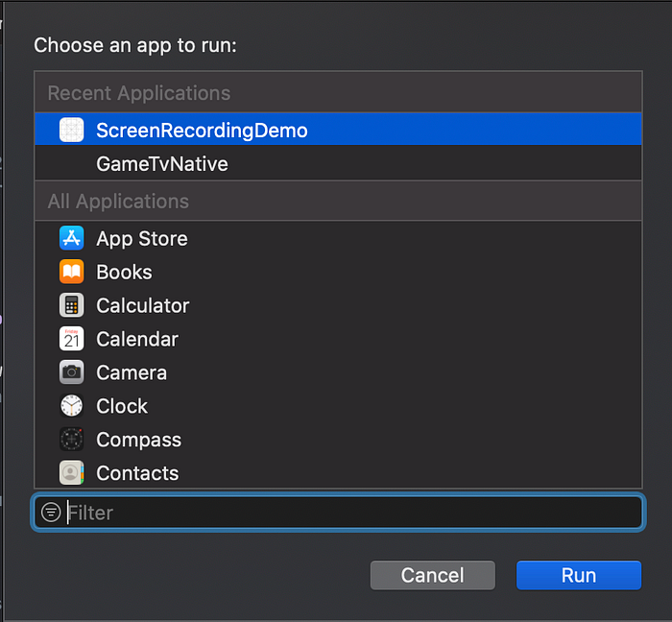The image size is (672, 622).
Task: Select the Clock list entry
Action: coord(338,406)
